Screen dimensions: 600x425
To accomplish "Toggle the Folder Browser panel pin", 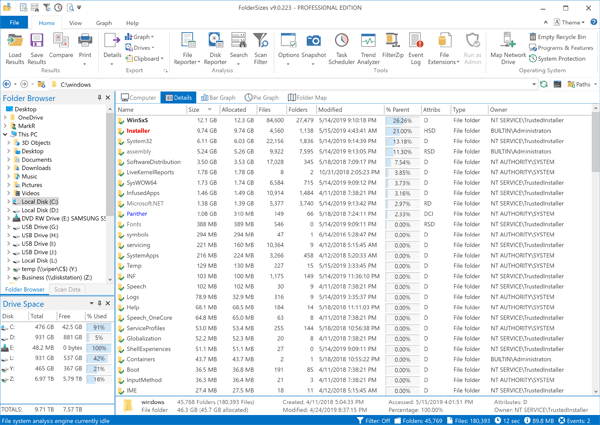I will 100,98.
